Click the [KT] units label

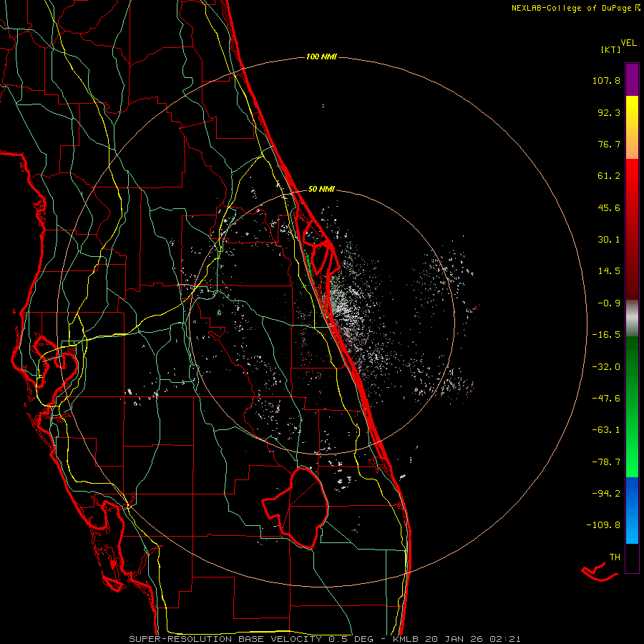click(x=611, y=50)
